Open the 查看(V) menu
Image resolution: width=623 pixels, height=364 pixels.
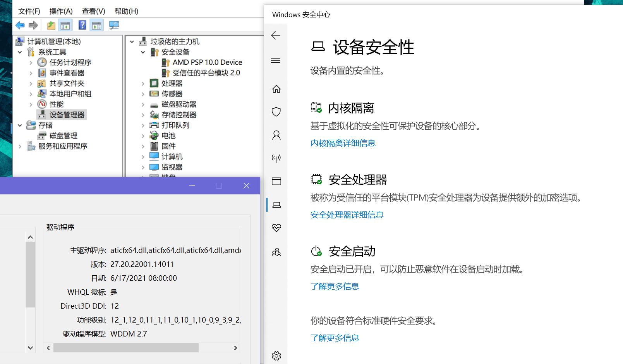point(94,11)
